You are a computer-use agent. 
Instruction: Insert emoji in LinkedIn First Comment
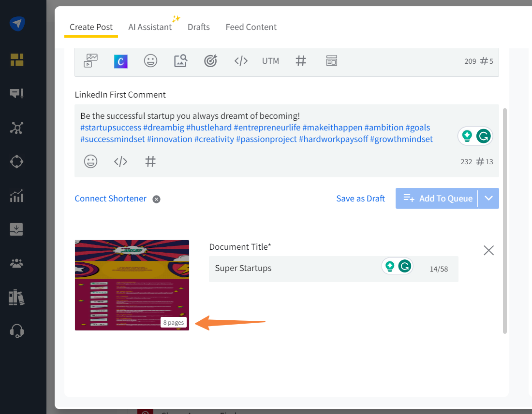click(x=90, y=161)
